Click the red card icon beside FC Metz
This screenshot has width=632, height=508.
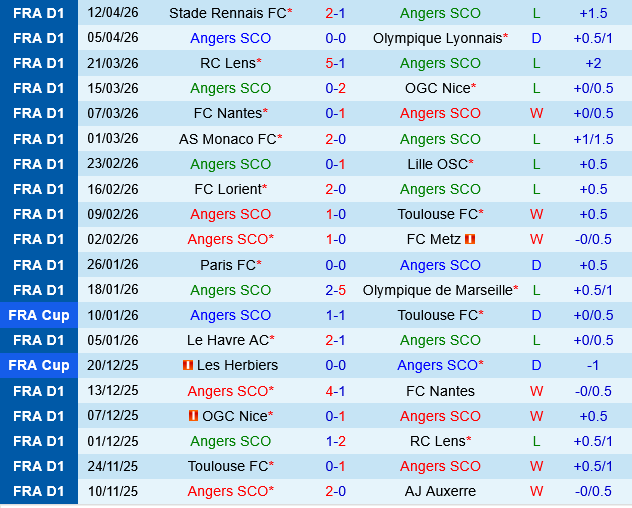[470, 240]
